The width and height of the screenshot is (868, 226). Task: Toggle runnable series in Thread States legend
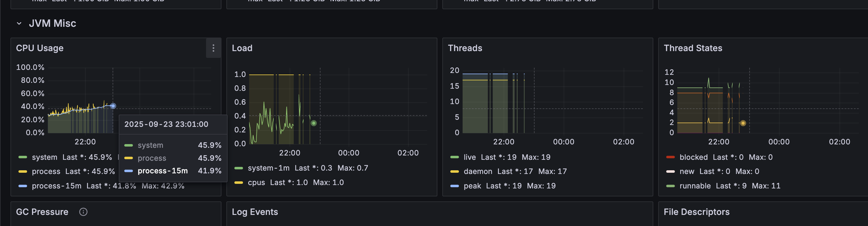point(695,186)
